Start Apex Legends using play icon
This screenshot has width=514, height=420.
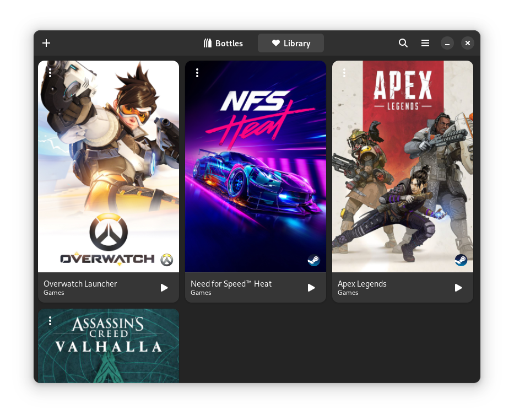point(458,288)
